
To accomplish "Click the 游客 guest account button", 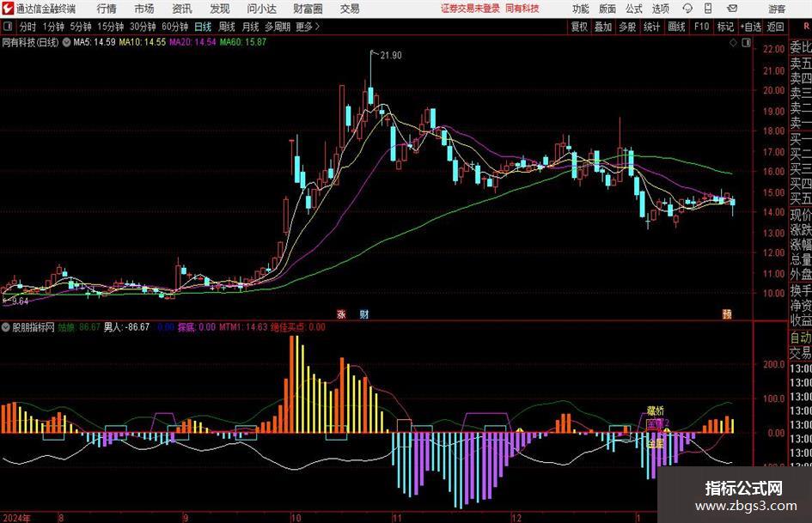I will [777, 9].
